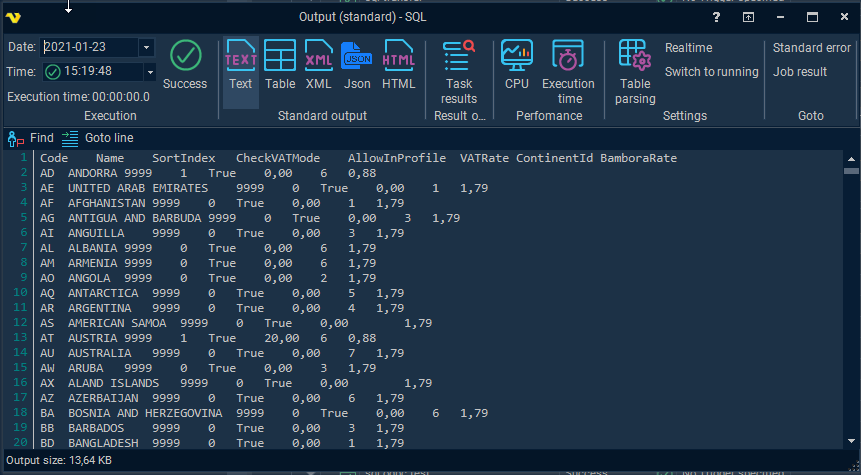Click the scrollbar down arrow
The image size is (861, 475).
tap(851, 441)
